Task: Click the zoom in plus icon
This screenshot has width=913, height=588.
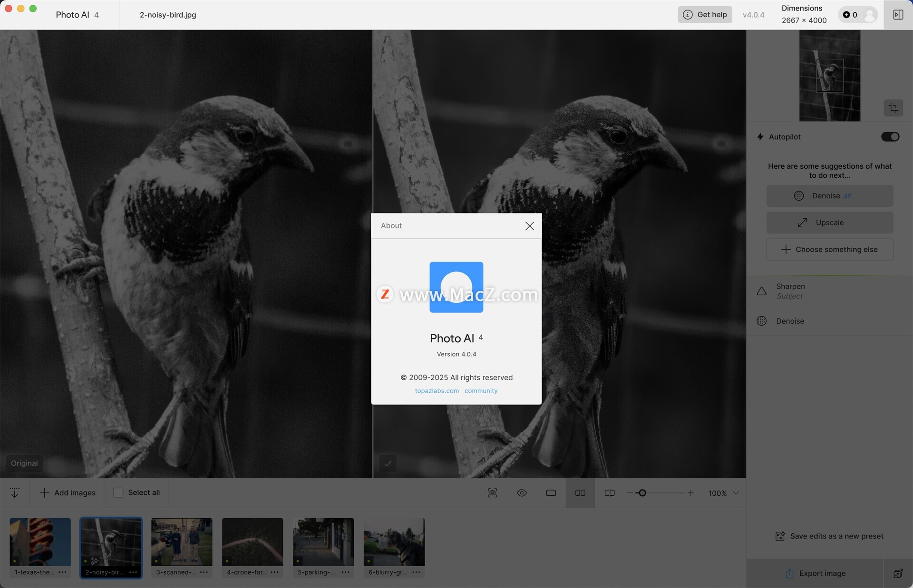Action: coord(690,493)
